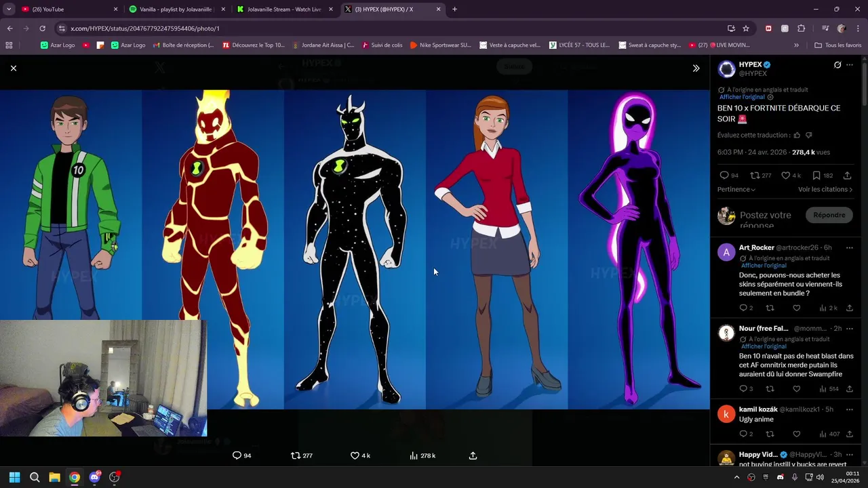The height and width of the screenshot is (488, 868).
Task: Open 'Suivi de colis' bookmark
Action: tap(382, 45)
